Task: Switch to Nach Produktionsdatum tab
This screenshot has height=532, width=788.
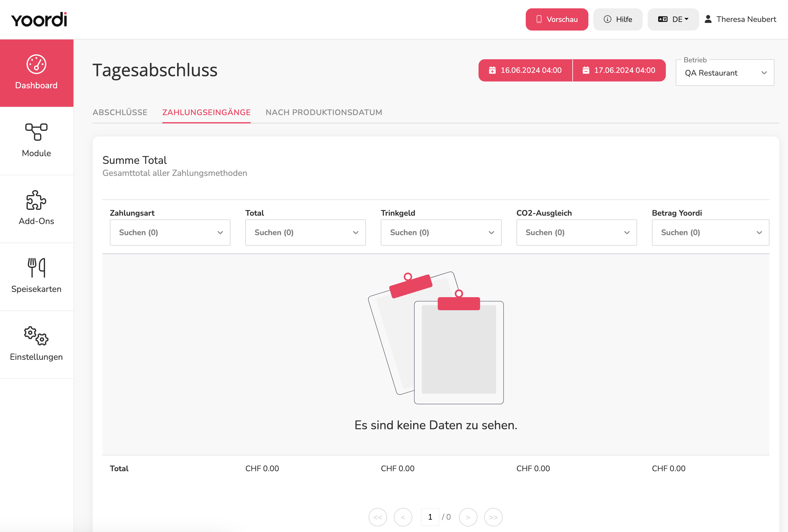Action: [324, 112]
